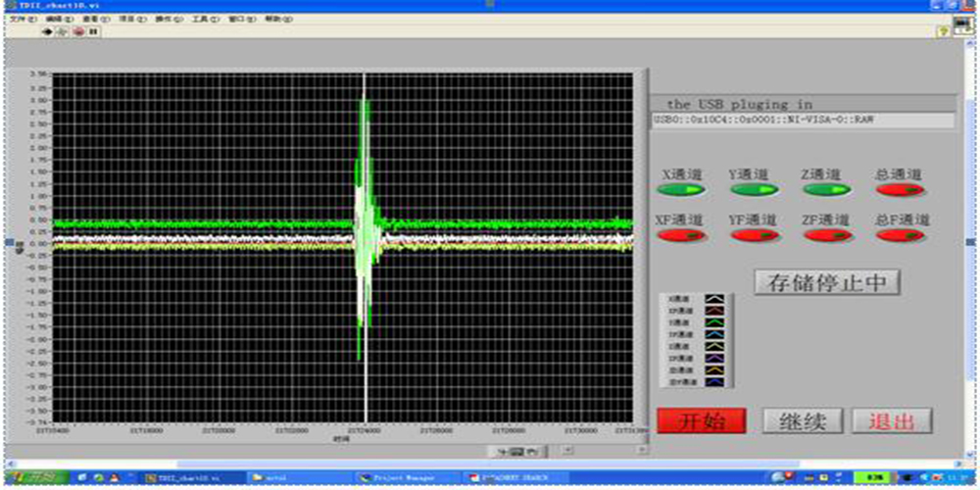This screenshot has height=490, width=980.
Task: Click the X通道 white plot legend icon
Action: 715,300
